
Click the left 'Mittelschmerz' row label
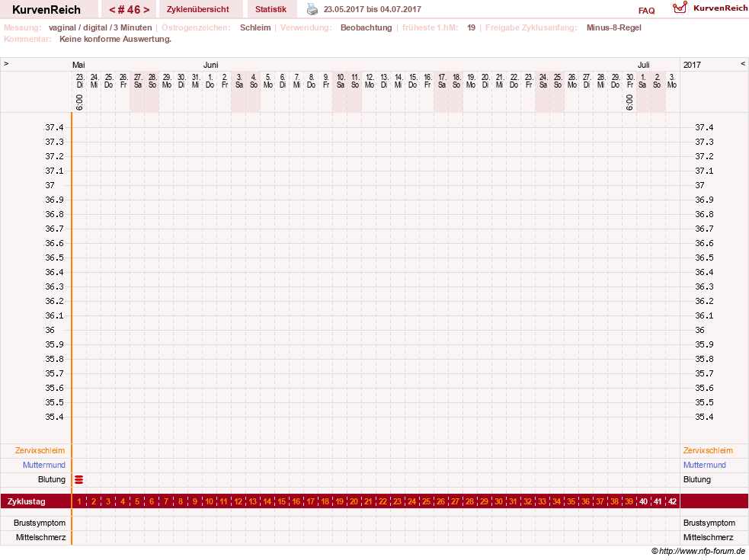pyautogui.click(x=40, y=538)
